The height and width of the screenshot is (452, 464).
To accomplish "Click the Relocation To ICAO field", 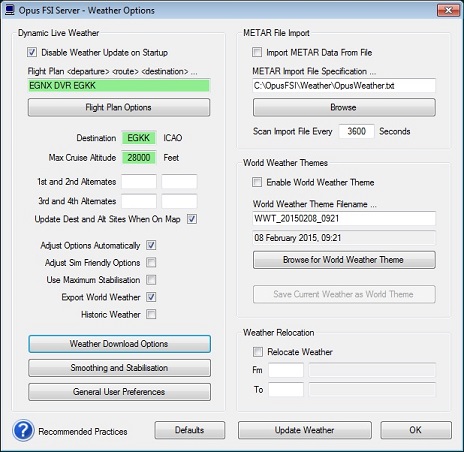I will point(286,390).
